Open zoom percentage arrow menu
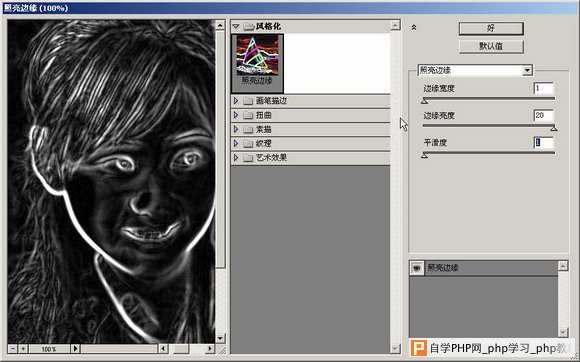The height and width of the screenshot is (362, 580). (75, 348)
